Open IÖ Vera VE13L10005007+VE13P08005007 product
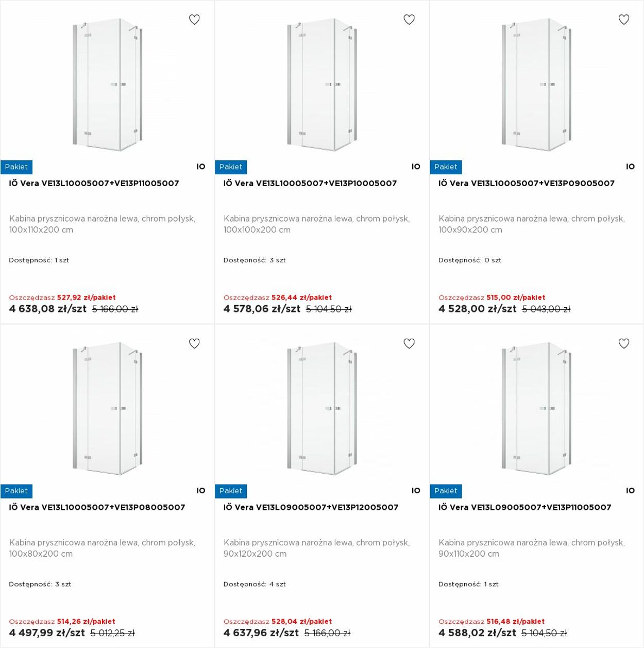 (x=97, y=507)
